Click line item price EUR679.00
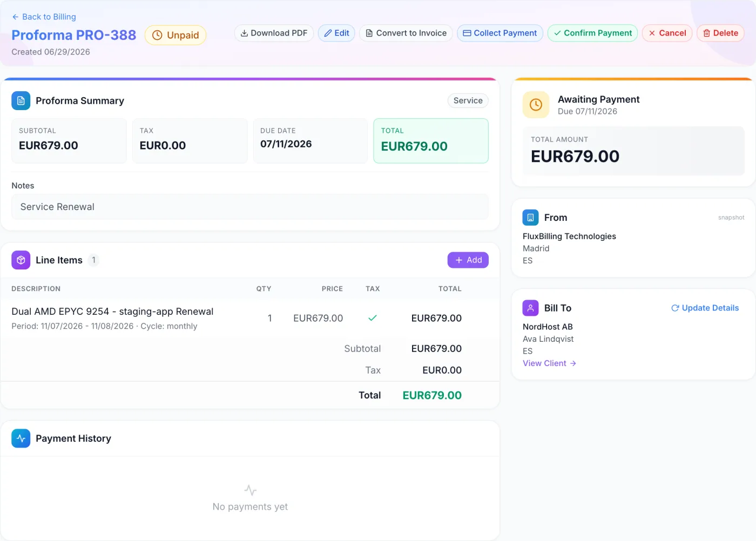The image size is (756, 541). click(x=318, y=318)
